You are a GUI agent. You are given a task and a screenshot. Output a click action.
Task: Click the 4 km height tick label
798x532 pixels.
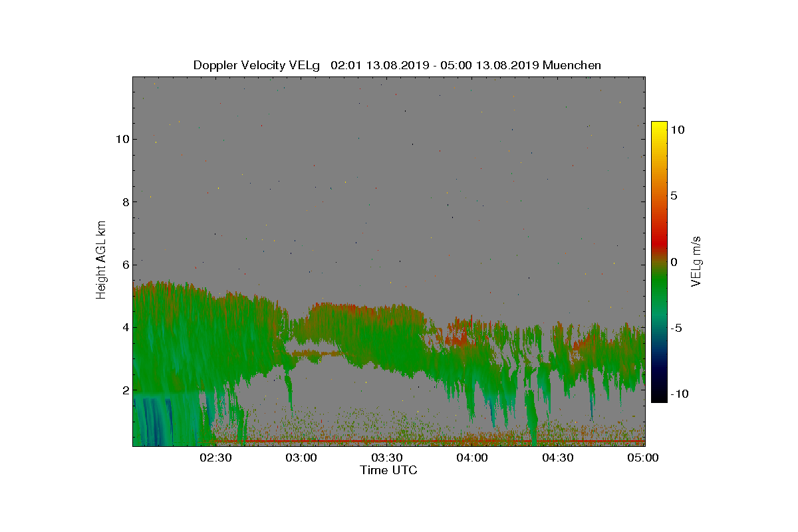point(124,327)
